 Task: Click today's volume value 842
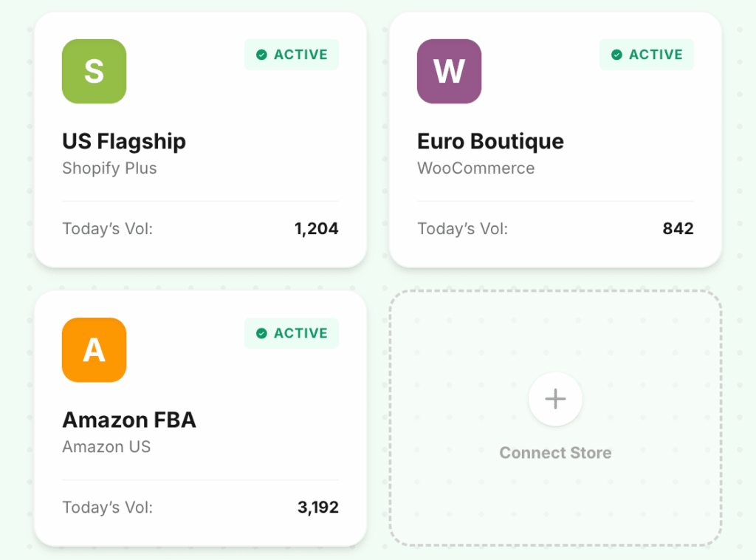click(678, 228)
